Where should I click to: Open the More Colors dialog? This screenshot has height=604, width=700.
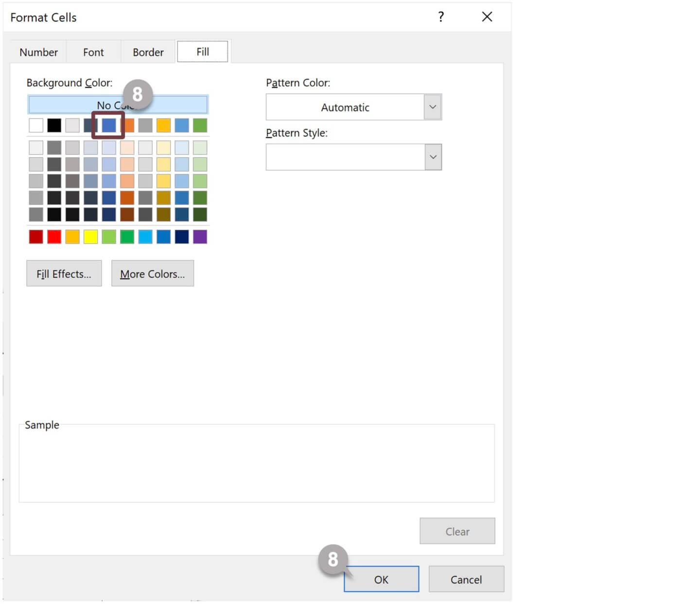coord(152,273)
